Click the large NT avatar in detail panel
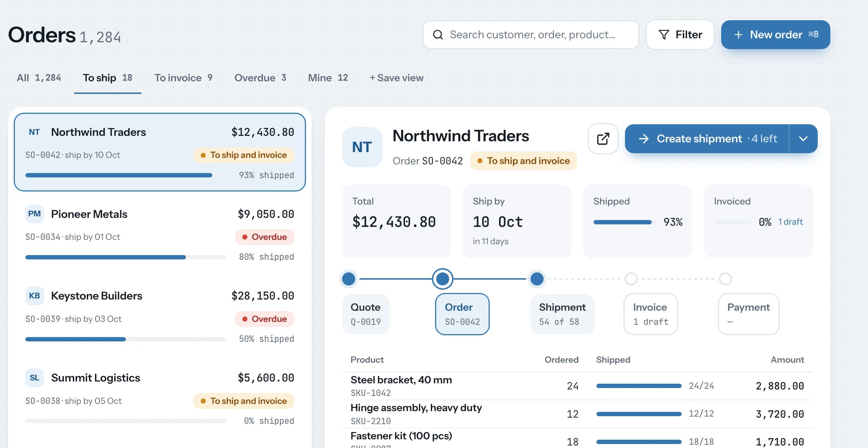 [362, 147]
